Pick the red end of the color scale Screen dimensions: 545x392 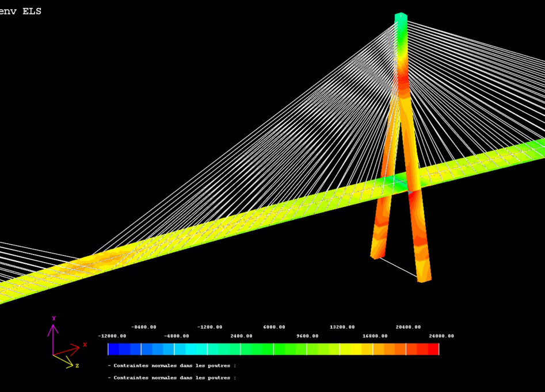coord(433,349)
